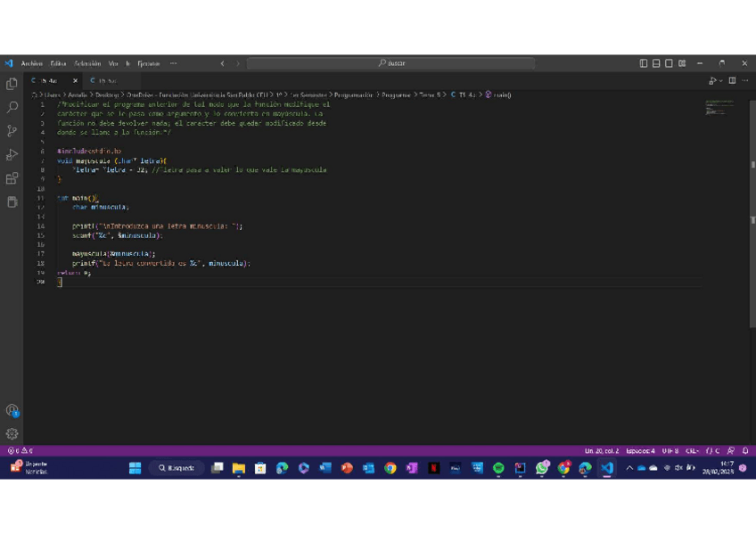Open the Manage gear settings icon
The image size is (756, 534).
point(12,434)
